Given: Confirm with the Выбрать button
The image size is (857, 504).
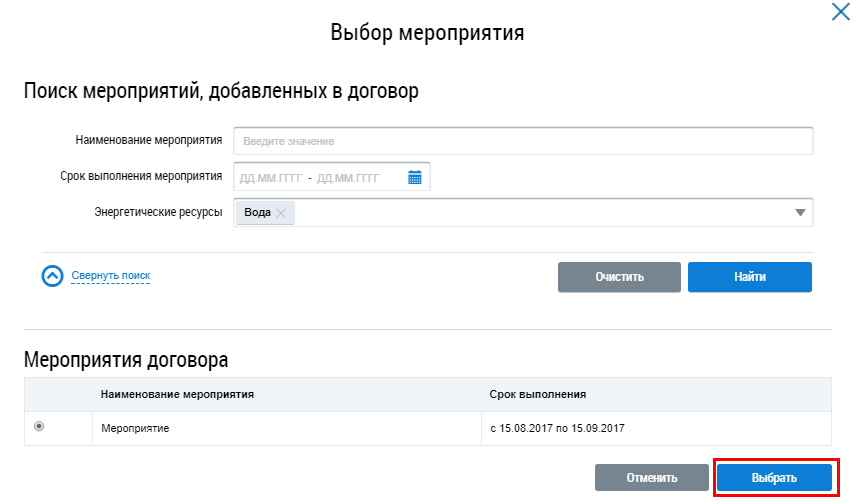Looking at the screenshot, I should point(774,478).
